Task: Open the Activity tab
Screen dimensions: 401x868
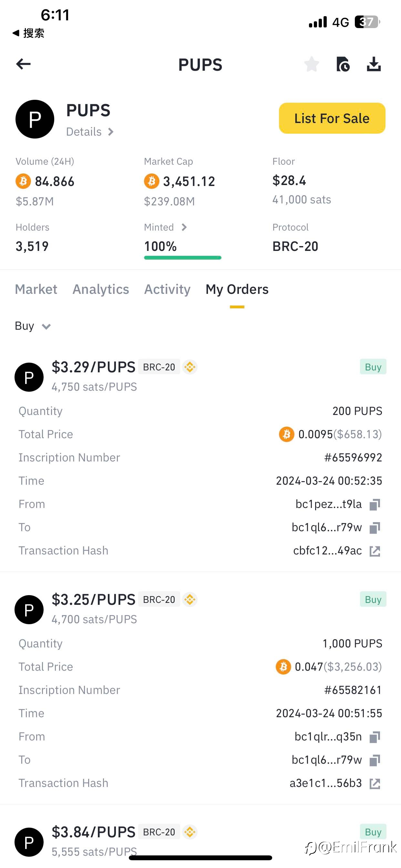Action: click(x=167, y=289)
